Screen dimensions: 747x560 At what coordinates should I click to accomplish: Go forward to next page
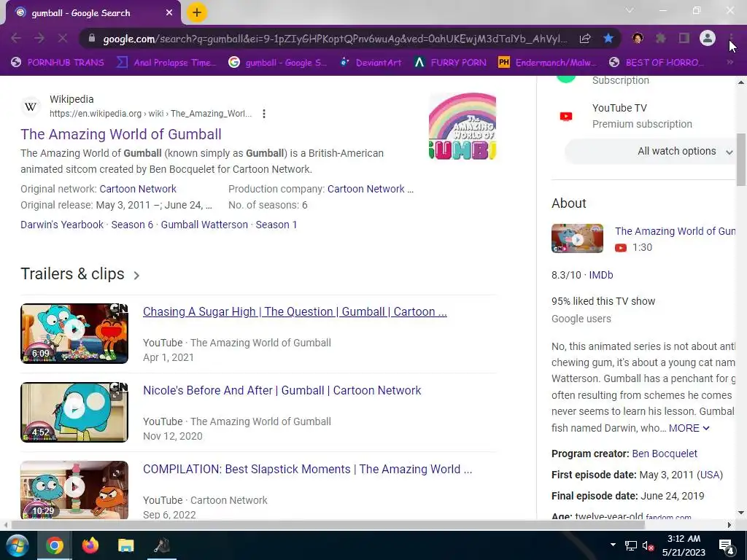point(39,38)
